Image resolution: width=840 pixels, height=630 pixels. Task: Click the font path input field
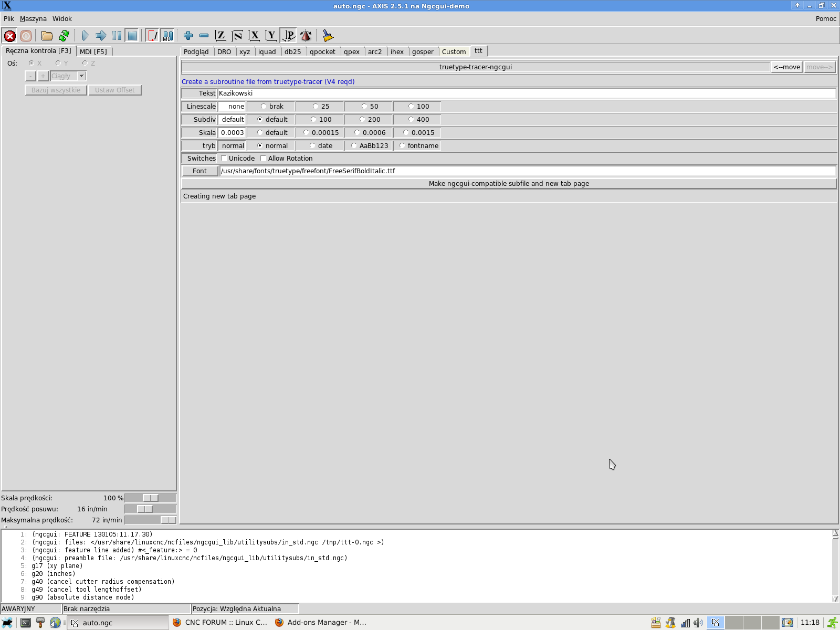[x=527, y=171]
